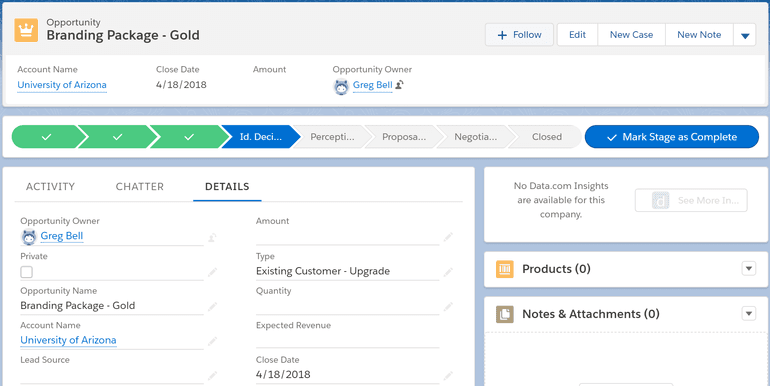Click header Close Date value 4/18/2018
The width and height of the screenshot is (770, 386).
(181, 84)
